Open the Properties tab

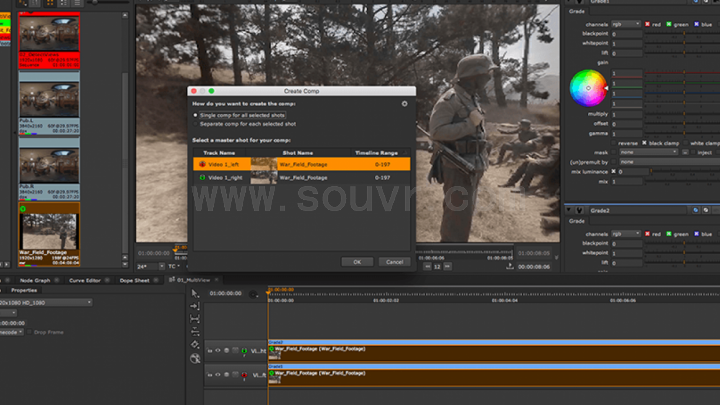point(24,290)
